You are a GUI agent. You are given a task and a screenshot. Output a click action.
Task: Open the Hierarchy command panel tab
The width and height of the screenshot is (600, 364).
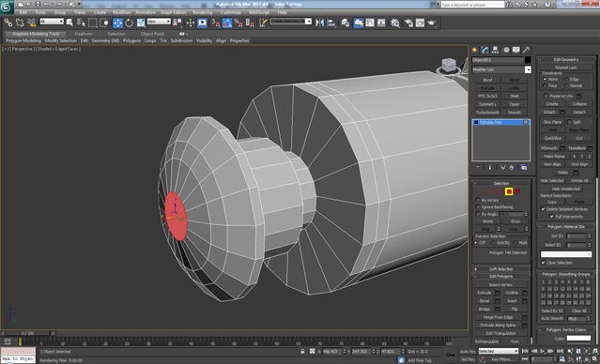496,50
